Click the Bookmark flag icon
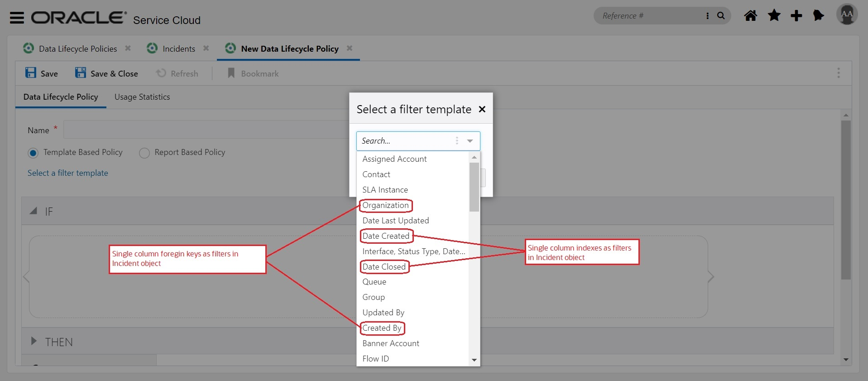Screen dimensions: 868x381 pos(231,73)
